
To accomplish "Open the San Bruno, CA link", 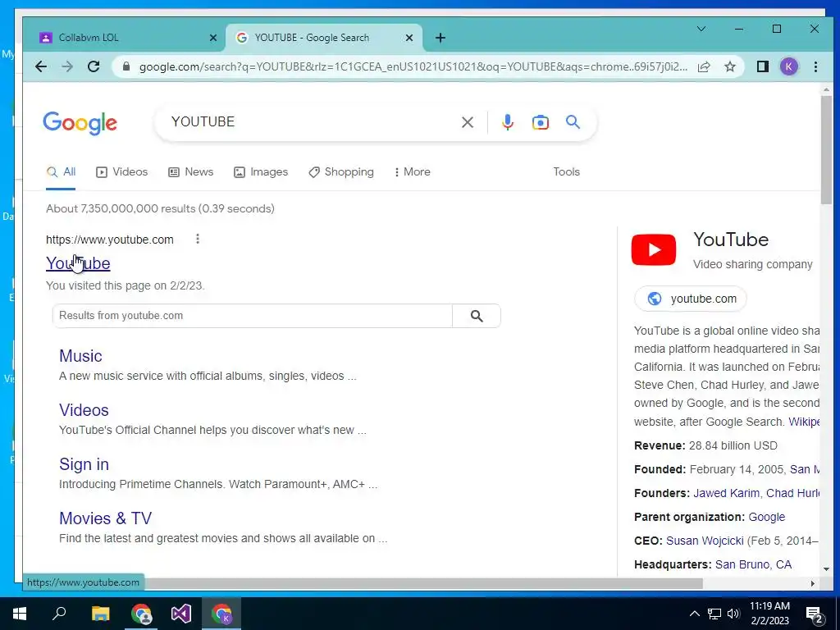I will coord(753,564).
